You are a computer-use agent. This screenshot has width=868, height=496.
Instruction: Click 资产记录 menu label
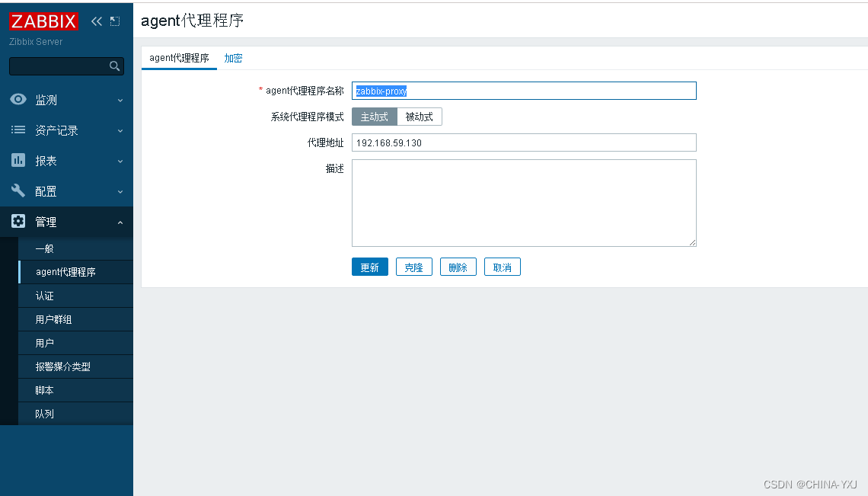click(56, 130)
